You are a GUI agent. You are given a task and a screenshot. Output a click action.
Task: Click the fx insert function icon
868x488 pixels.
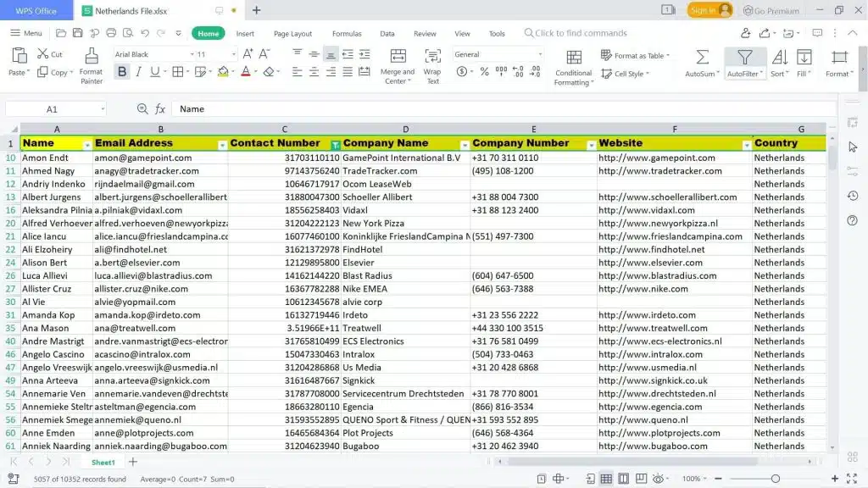[x=160, y=109]
